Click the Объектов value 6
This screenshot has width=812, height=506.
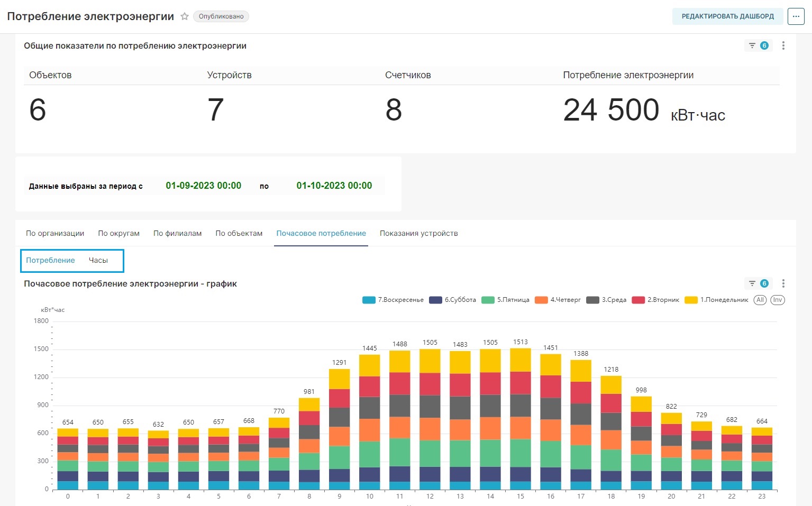pos(38,110)
